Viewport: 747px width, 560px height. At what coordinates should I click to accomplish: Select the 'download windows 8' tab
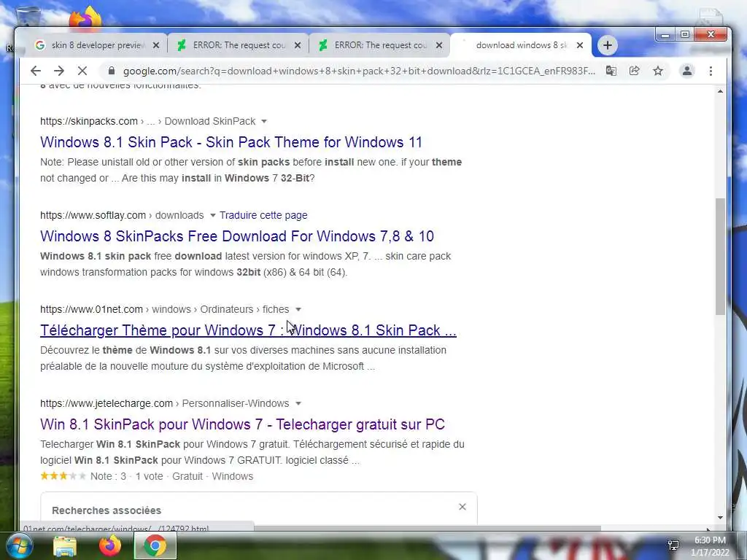tap(520, 45)
